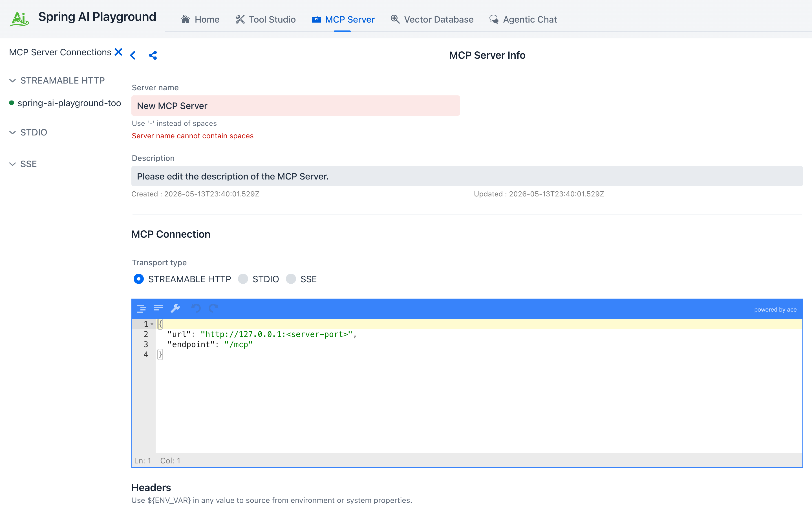This screenshot has width=812, height=508.
Task: Click the repair JSON wrench icon
Action: click(x=175, y=308)
